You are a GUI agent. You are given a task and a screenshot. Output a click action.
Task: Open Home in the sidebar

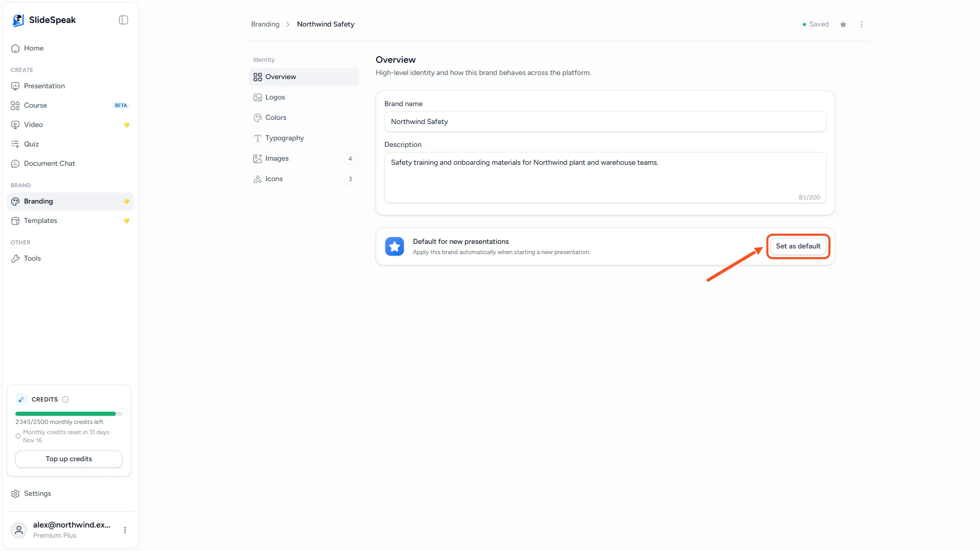click(70, 48)
